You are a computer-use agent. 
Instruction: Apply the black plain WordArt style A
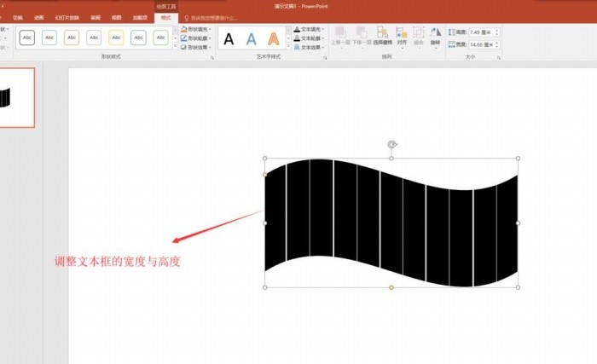(x=229, y=38)
